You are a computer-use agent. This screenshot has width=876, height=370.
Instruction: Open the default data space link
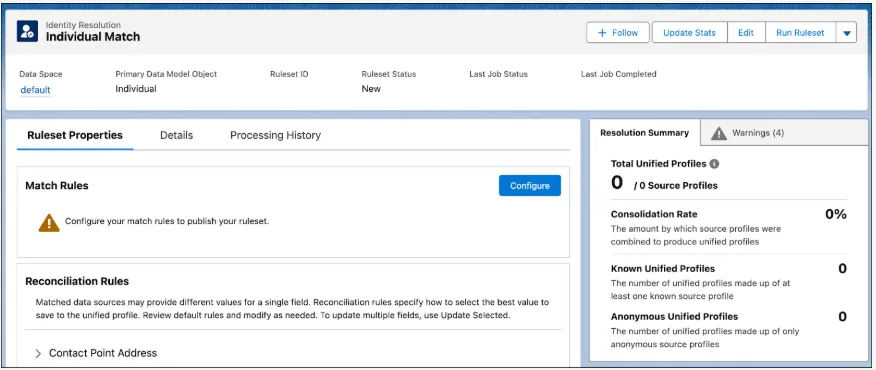(x=35, y=90)
